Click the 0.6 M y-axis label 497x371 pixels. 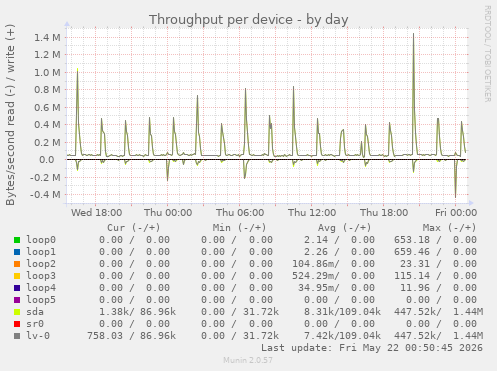[47, 108]
